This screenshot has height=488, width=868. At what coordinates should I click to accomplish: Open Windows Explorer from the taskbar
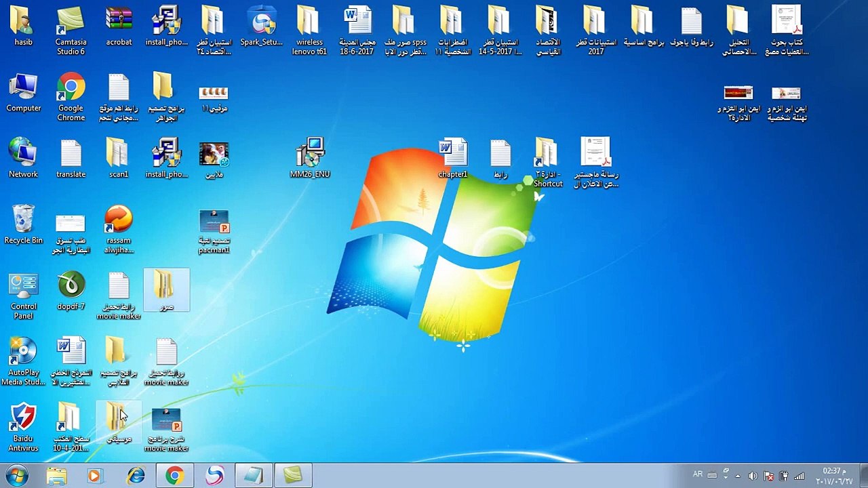(x=57, y=476)
